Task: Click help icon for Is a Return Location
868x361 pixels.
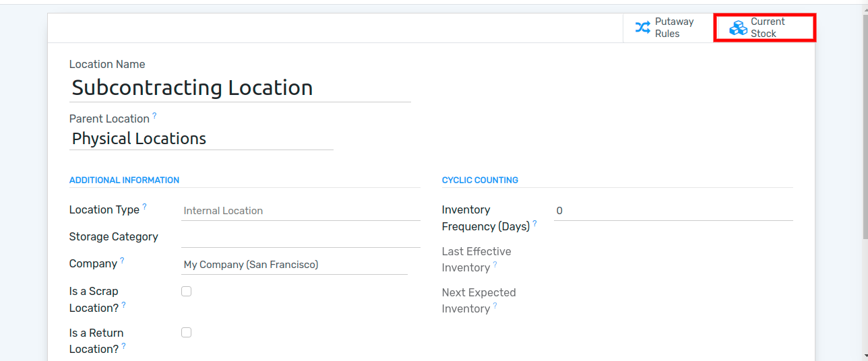Action: (124, 346)
